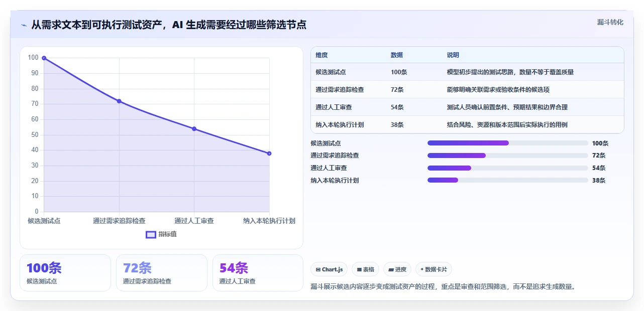The width and height of the screenshot is (644, 311).
Task: Click the 进度 chip
Action: [397, 269]
